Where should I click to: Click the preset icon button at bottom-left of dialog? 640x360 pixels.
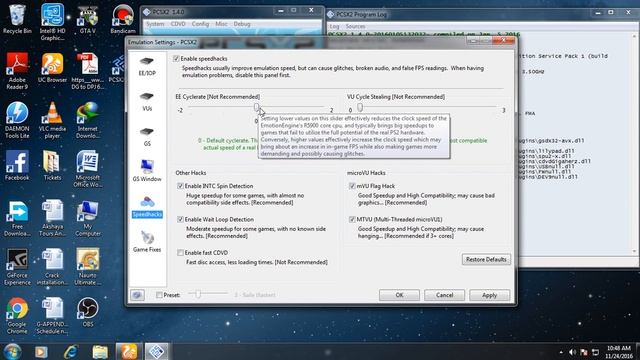pyautogui.click(x=138, y=295)
